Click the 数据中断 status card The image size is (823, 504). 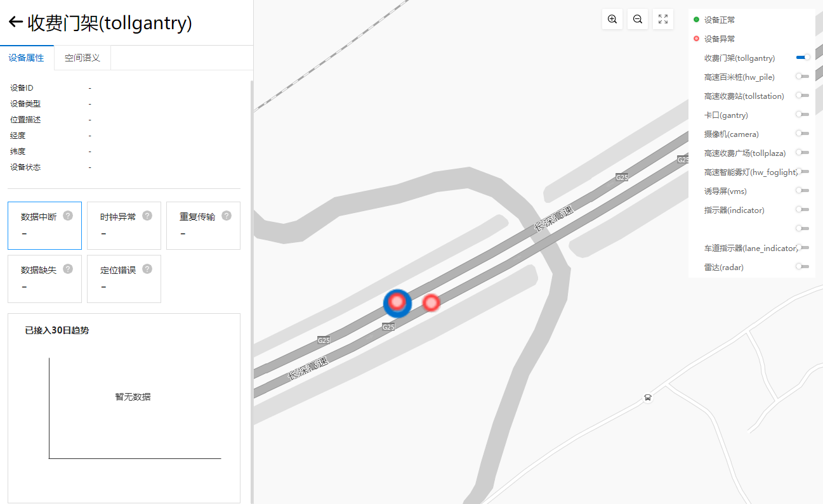pyautogui.click(x=44, y=226)
